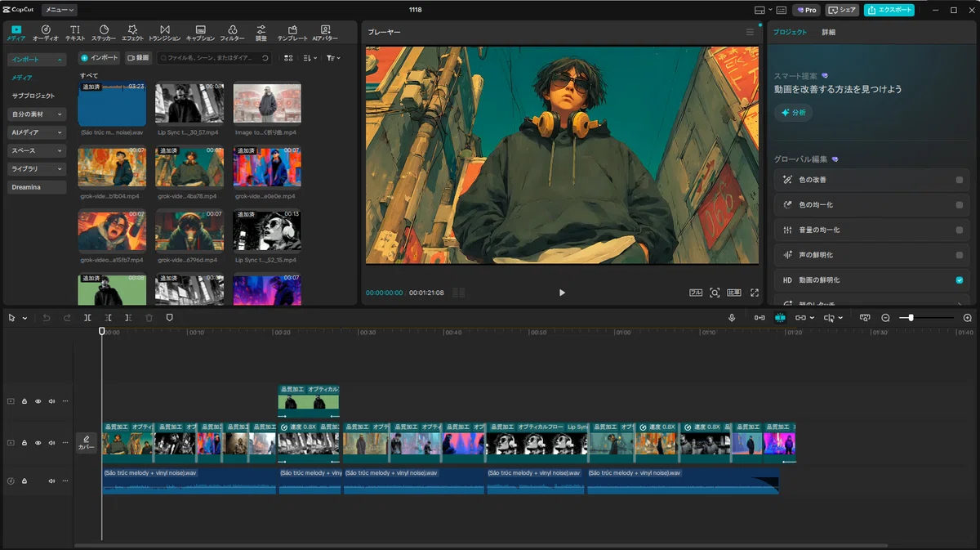Image resolution: width=980 pixels, height=550 pixels.
Task: Click the player focus/snapshot icon
Action: click(x=715, y=293)
